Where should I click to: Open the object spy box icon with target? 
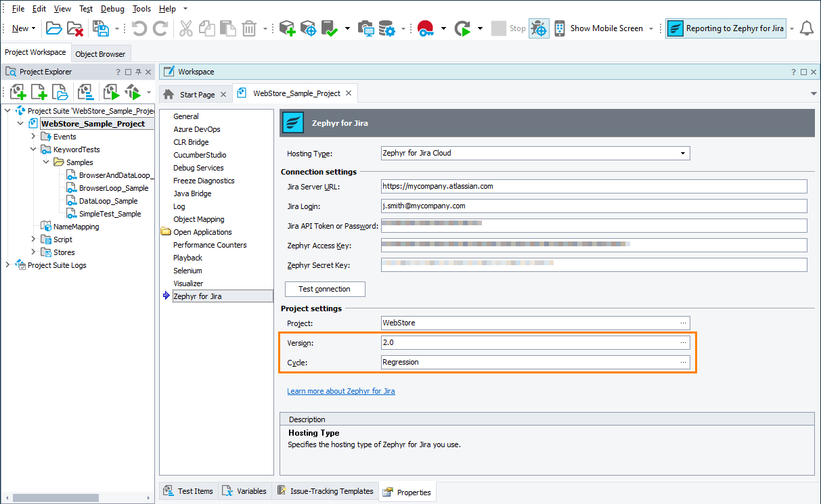309,28
